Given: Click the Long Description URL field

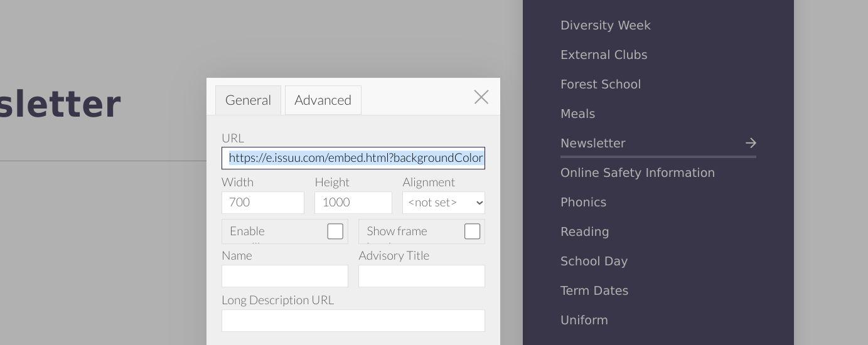Looking at the screenshot, I should point(353,321).
